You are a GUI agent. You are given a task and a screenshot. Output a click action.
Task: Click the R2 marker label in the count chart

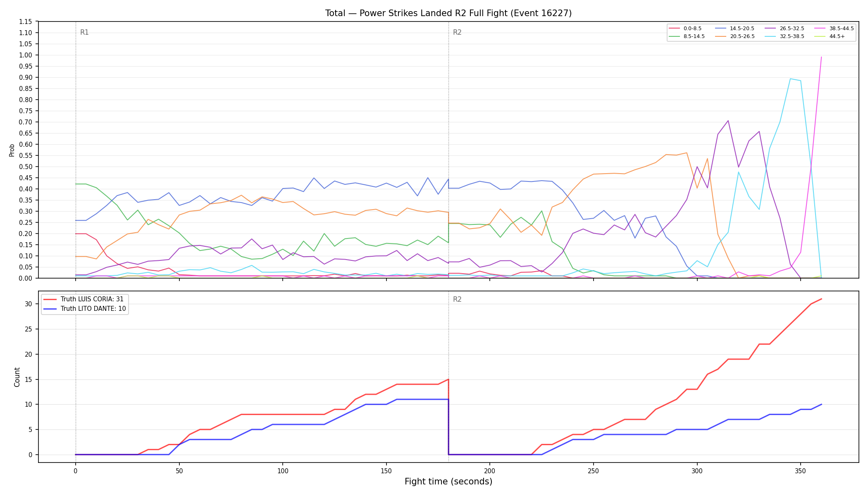[457, 299]
